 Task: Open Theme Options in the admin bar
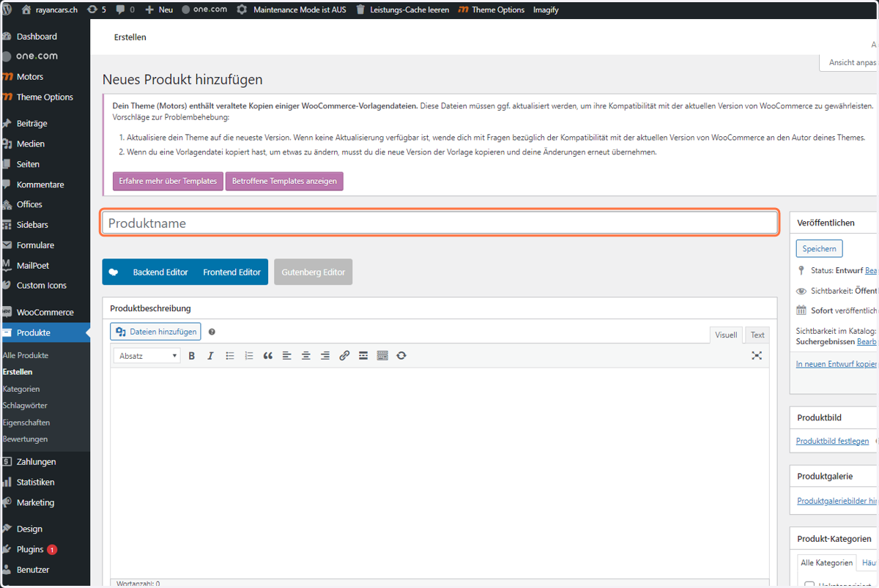coord(491,10)
